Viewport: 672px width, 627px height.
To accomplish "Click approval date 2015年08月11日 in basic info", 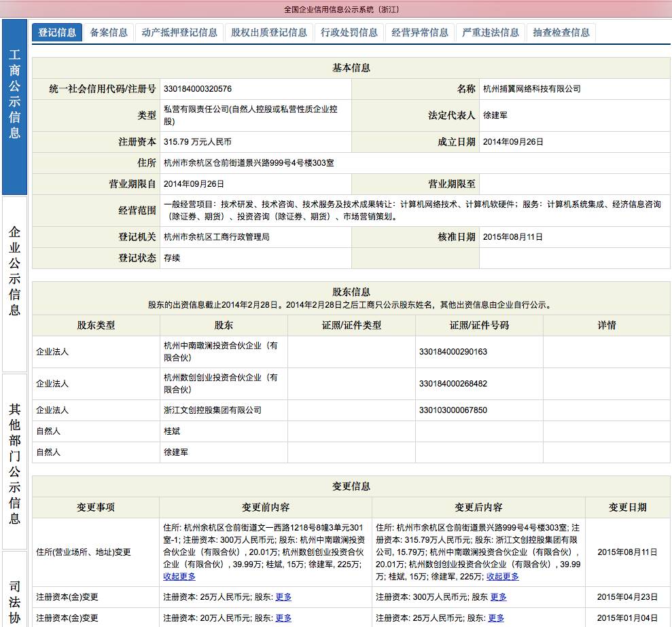I will tap(513, 237).
